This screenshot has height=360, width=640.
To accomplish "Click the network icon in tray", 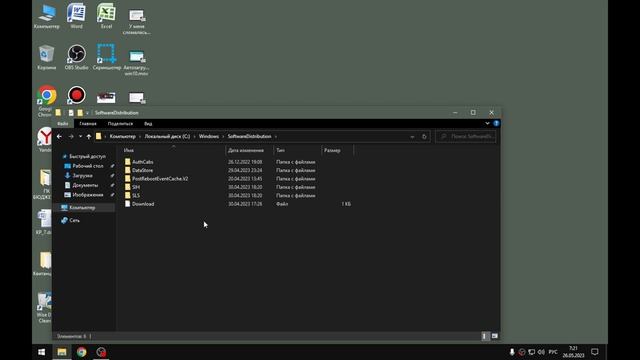I will (531, 352).
